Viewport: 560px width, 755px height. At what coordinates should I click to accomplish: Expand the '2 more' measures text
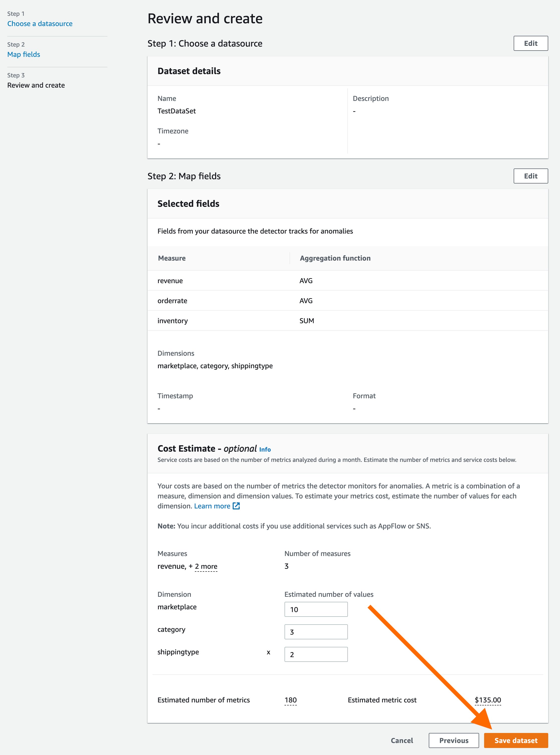click(x=206, y=566)
